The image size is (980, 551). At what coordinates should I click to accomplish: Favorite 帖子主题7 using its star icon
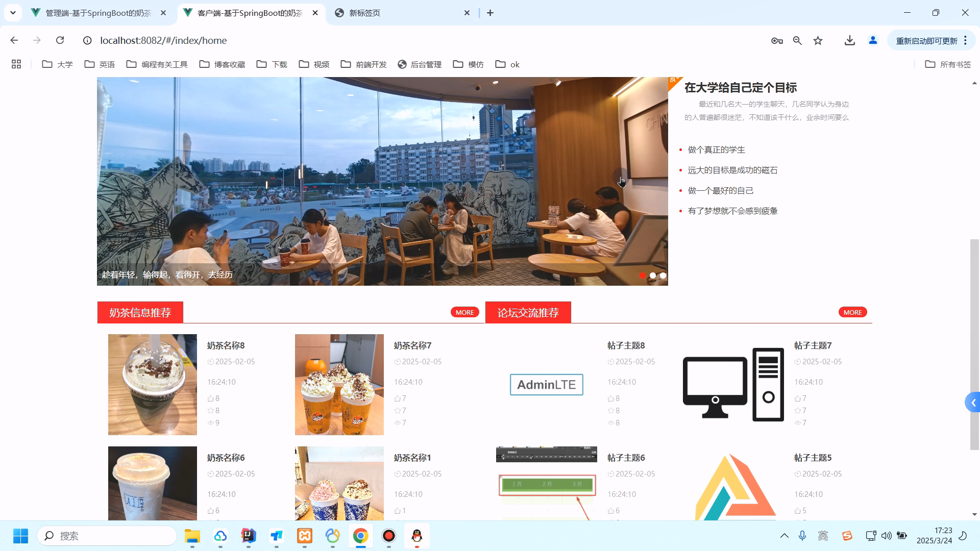[797, 410]
